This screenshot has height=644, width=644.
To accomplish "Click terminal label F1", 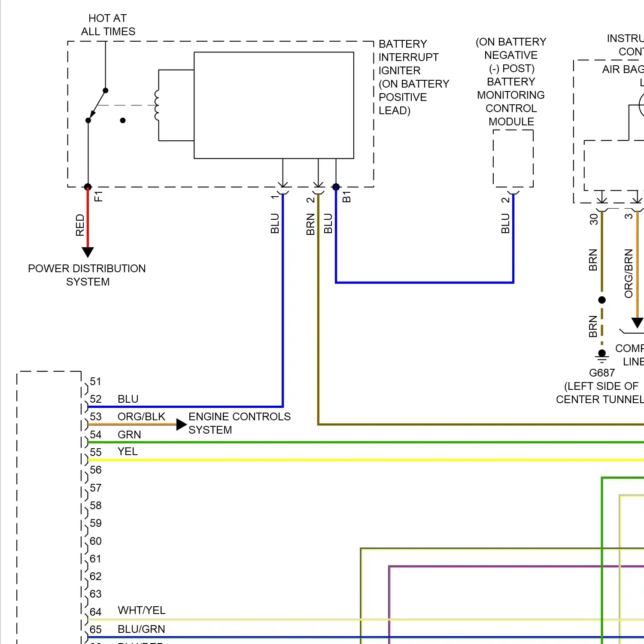I will [x=99, y=197].
